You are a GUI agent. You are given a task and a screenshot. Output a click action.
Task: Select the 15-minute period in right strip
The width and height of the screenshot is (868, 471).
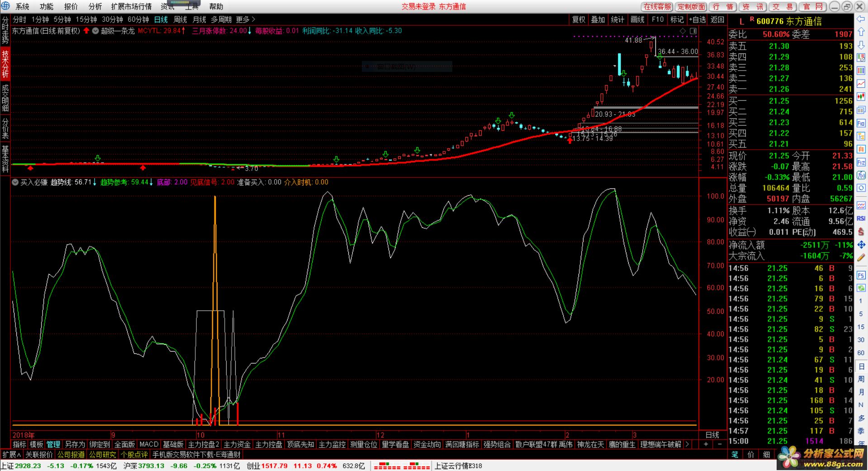coord(861,327)
